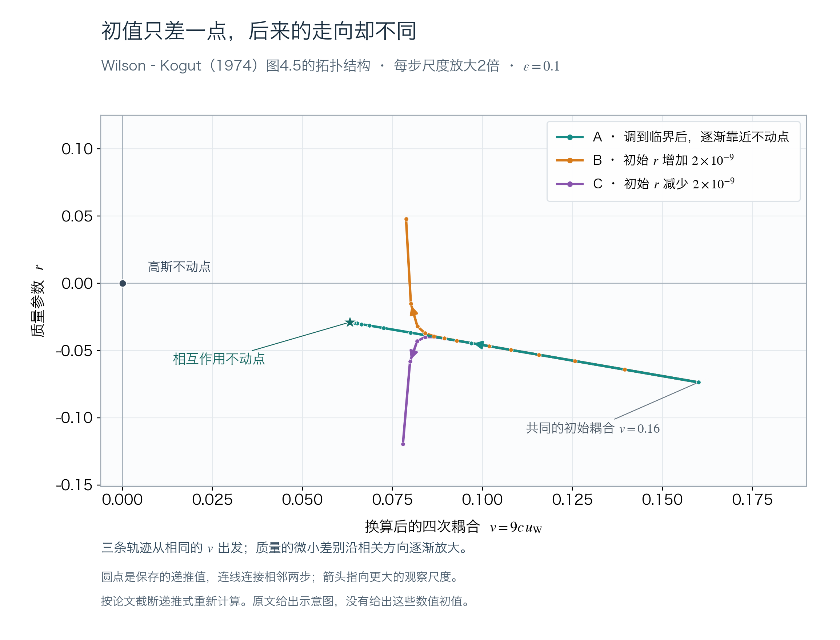Click the purple arrowhead on trajectory C
Image resolution: width=840 pixels, height=640 pixels.
pyautogui.click(x=413, y=353)
